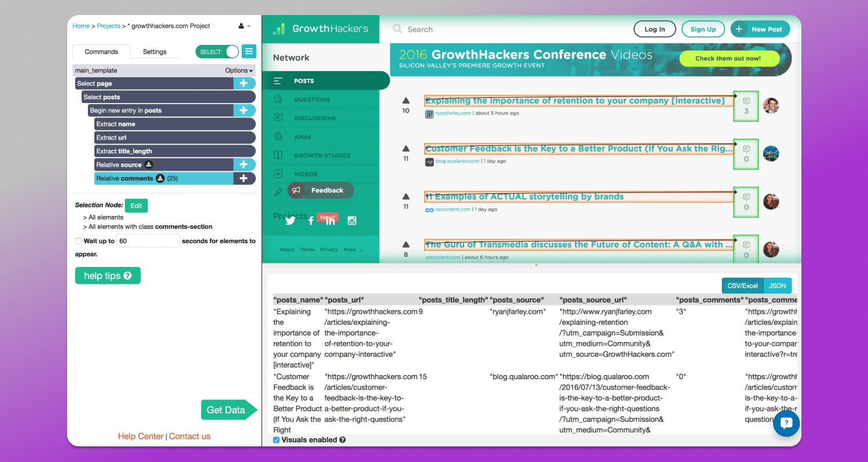
Task: Go to Projects breadcrumb link
Action: 108,26
